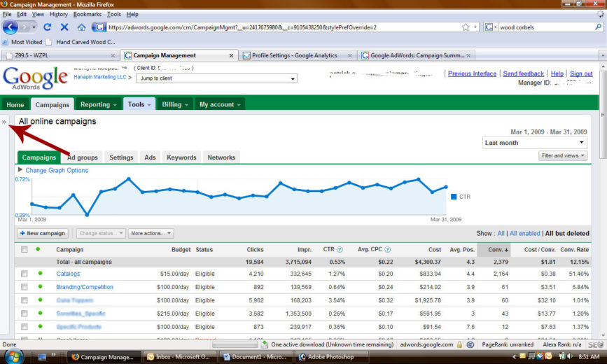
Task: Check the checkbox for the $215.00/day campaign
Action: click(x=24, y=314)
